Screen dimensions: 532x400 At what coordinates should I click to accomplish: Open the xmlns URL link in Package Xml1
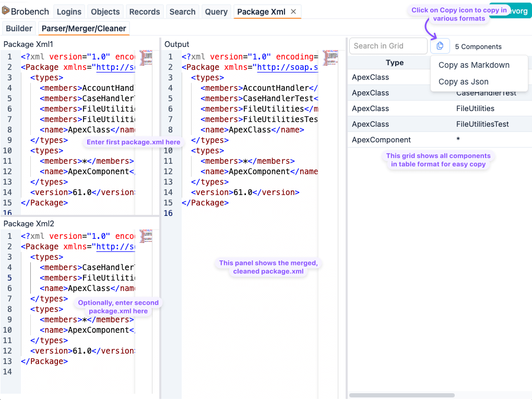(115, 67)
